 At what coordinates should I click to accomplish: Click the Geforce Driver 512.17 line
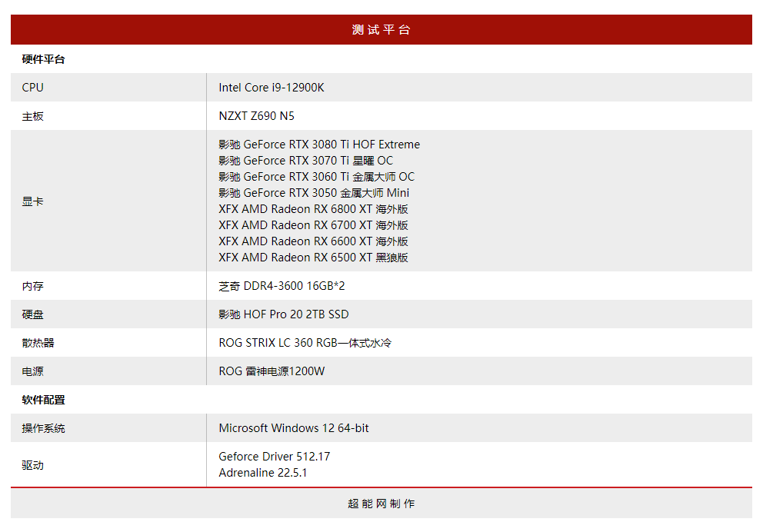point(274,457)
